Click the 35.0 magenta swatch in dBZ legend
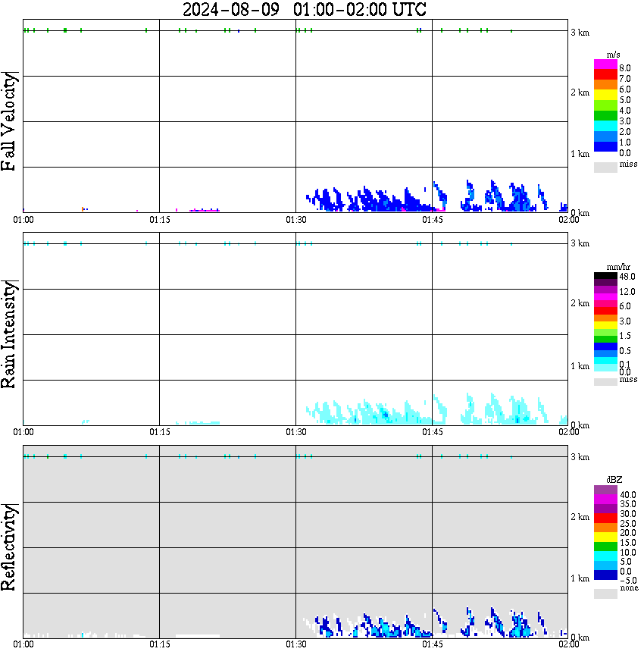 [x=605, y=500]
